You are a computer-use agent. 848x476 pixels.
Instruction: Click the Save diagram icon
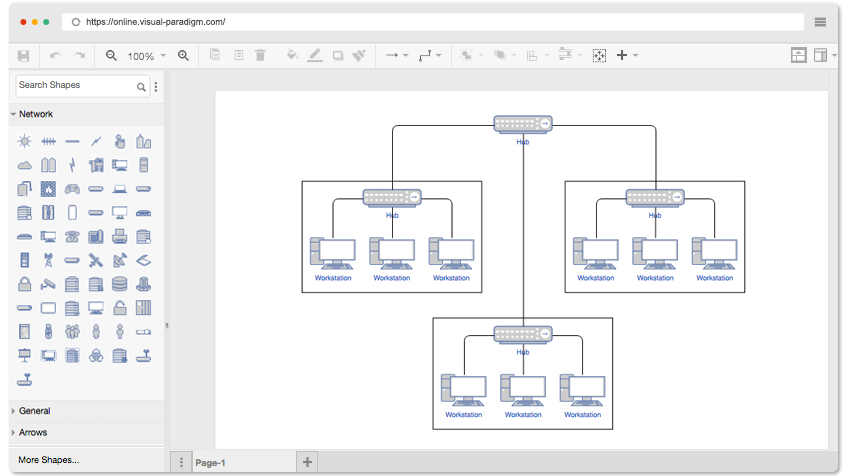pyautogui.click(x=23, y=56)
